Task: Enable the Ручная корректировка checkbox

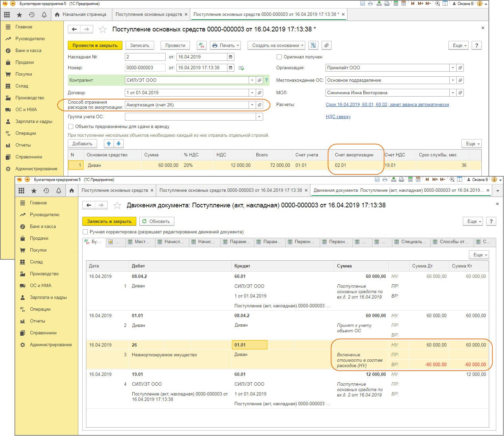Action: tap(85, 232)
